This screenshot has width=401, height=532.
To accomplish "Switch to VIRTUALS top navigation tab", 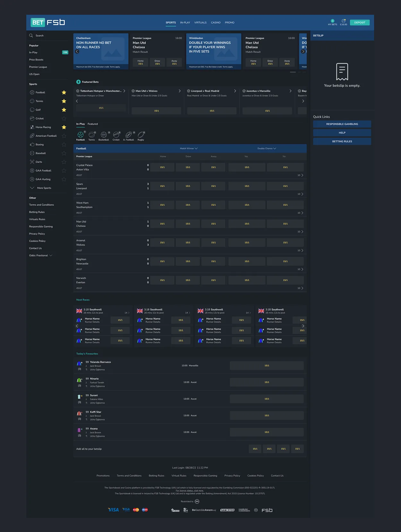I will click(200, 22).
